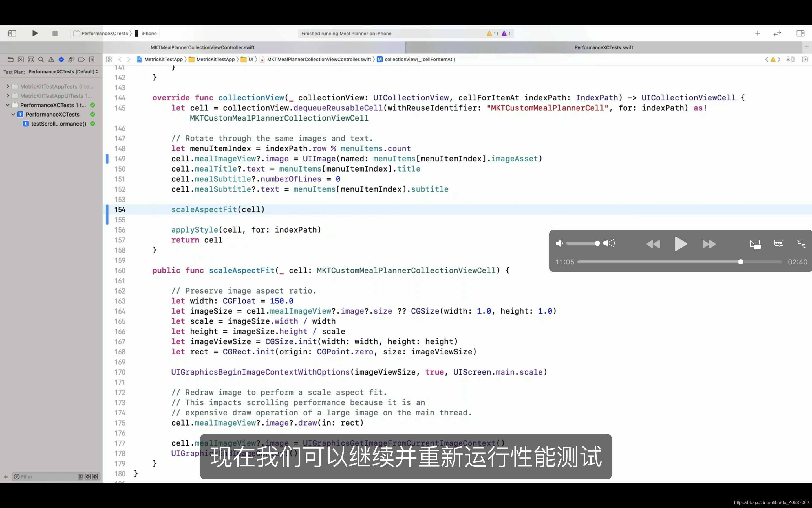Click the green status of PerformanceXCTests class
The width and height of the screenshot is (812, 508).
click(x=92, y=114)
